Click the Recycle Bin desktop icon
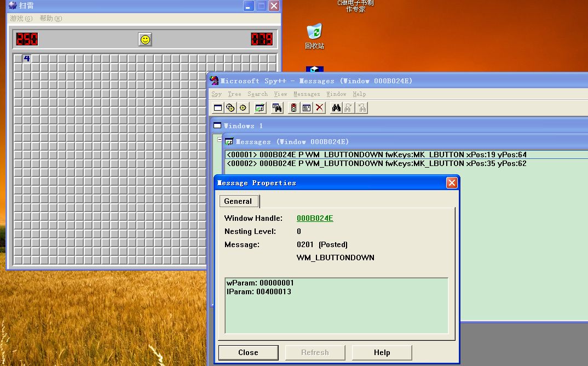 pos(314,36)
